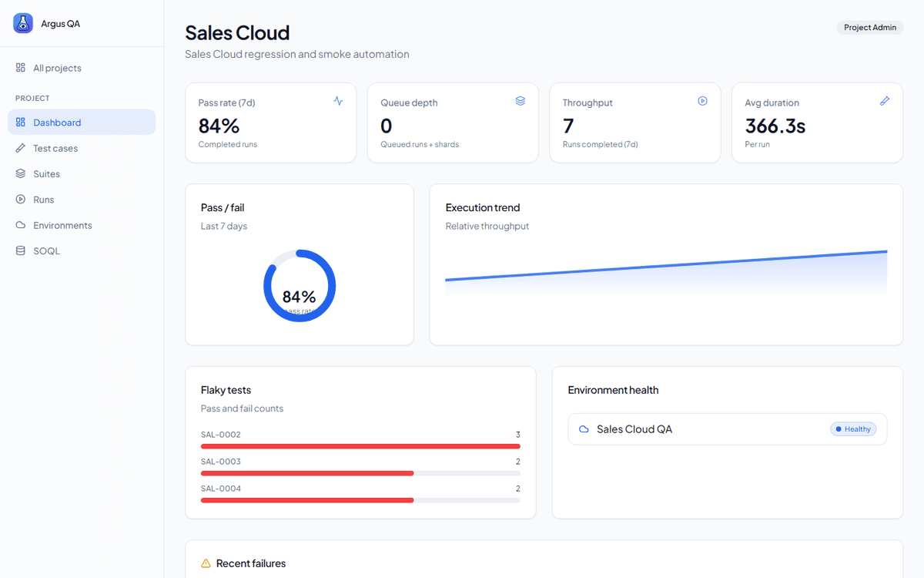
Task: Open the SOQL page
Action: 82,250
